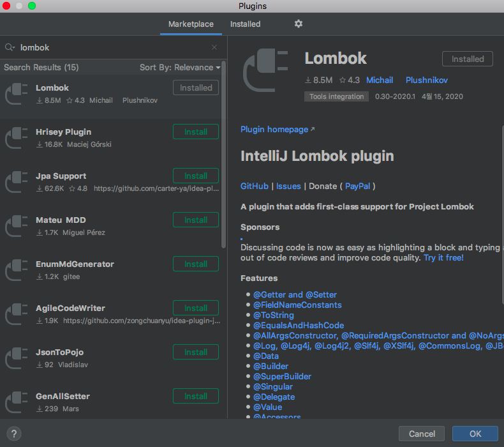The height and width of the screenshot is (447, 504).
Task: Click into the lombok search field
Action: (x=112, y=48)
